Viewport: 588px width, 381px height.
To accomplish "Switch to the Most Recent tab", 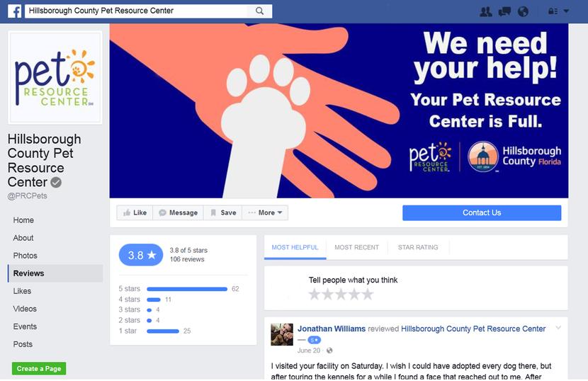I will pos(356,247).
